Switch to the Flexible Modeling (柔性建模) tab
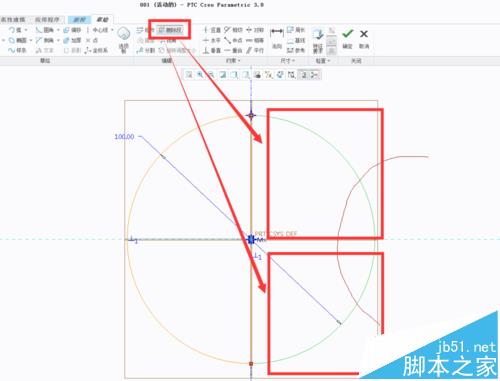The height and width of the screenshot is (381, 500). 13,20
